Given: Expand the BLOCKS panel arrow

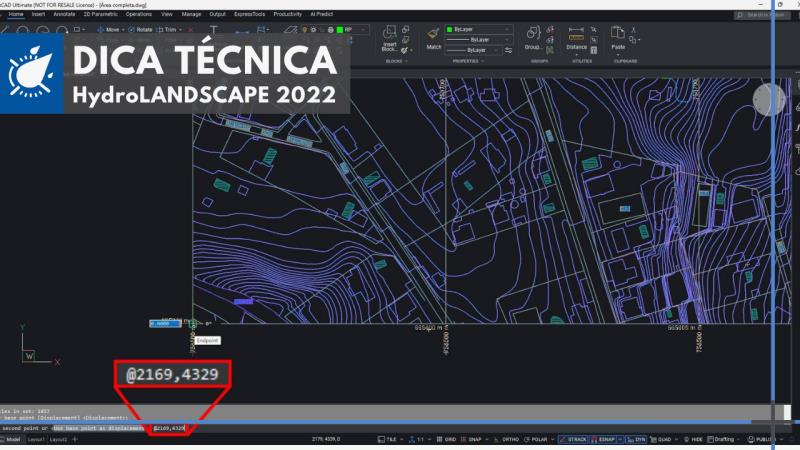Looking at the screenshot, I should click(x=406, y=61).
